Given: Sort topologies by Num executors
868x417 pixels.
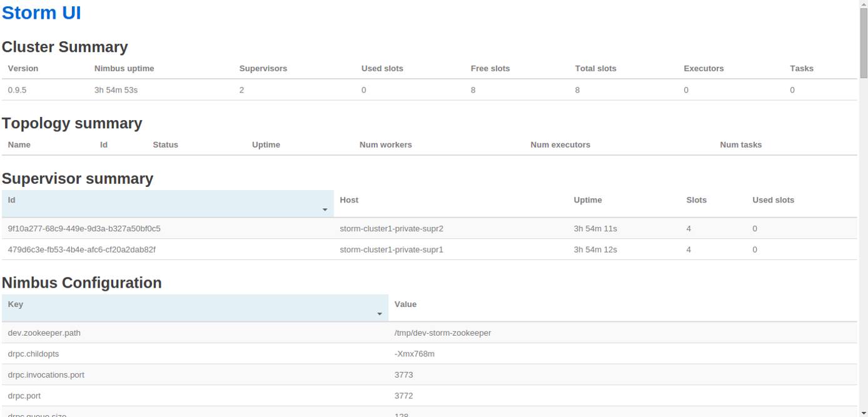Looking at the screenshot, I should coord(560,145).
